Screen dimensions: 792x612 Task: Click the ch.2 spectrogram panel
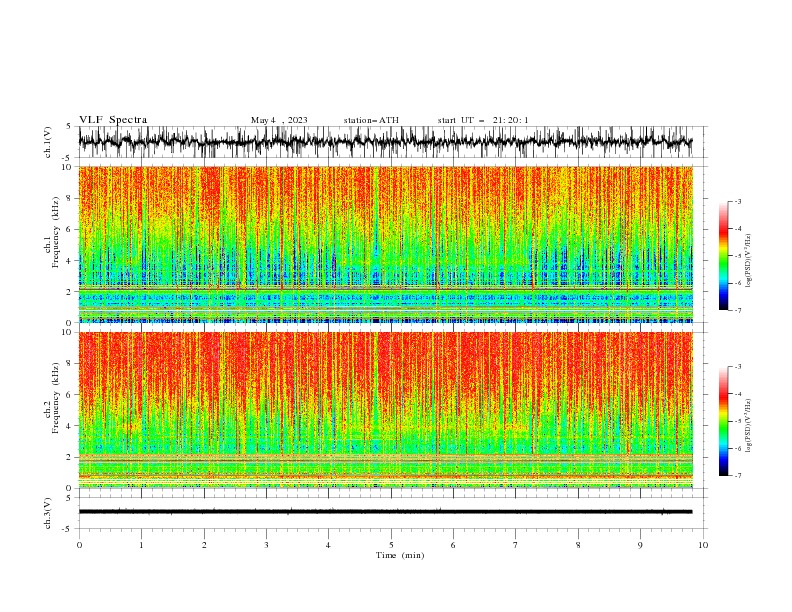[386, 410]
